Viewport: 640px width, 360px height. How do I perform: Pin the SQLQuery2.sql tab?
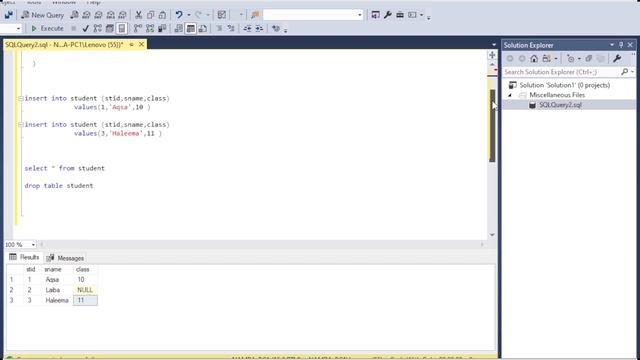point(131,44)
